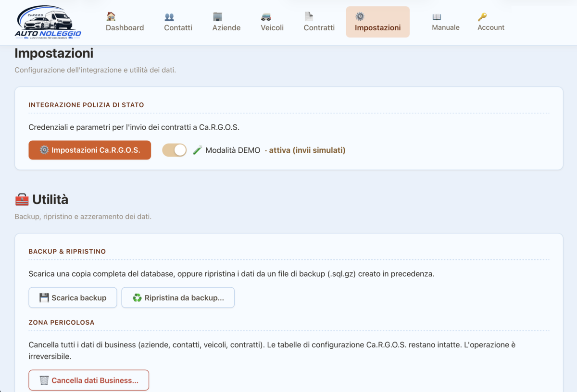Select the active Impostazioni label

(x=378, y=28)
